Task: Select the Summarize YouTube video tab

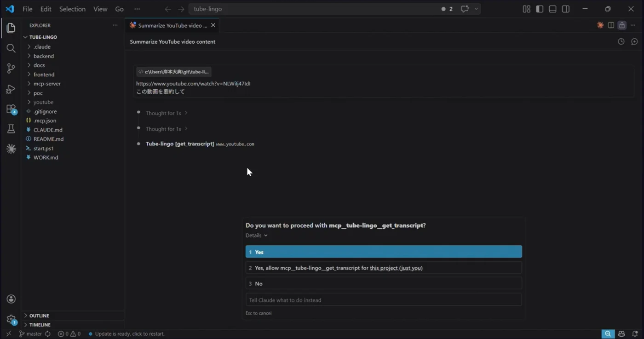Action: coord(172,25)
